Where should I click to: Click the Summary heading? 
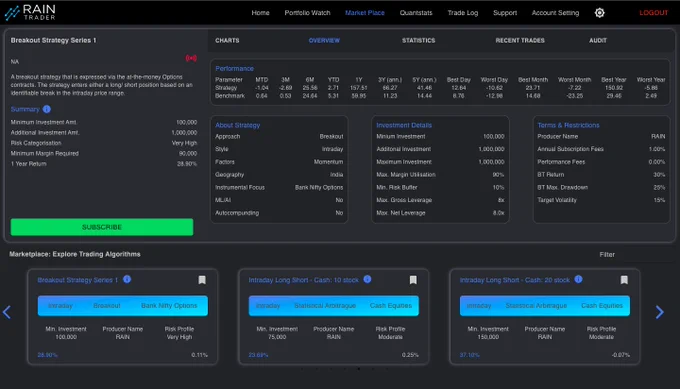(25, 109)
